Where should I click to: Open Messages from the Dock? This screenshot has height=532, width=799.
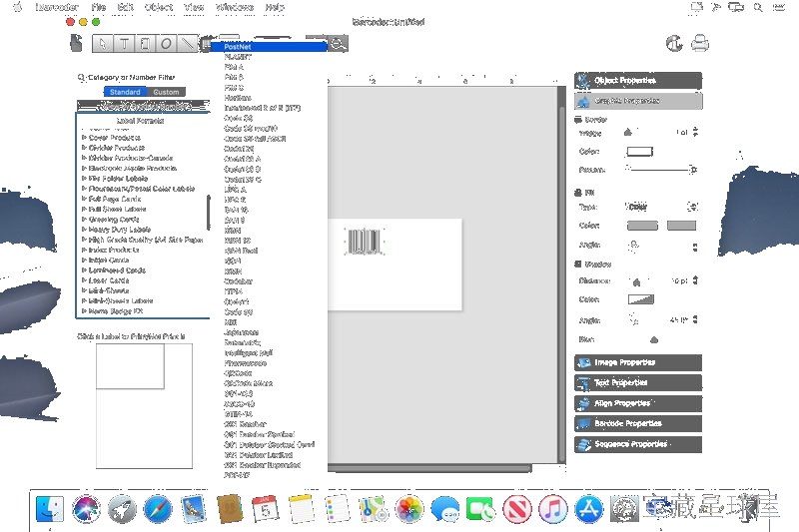(444, 509)
